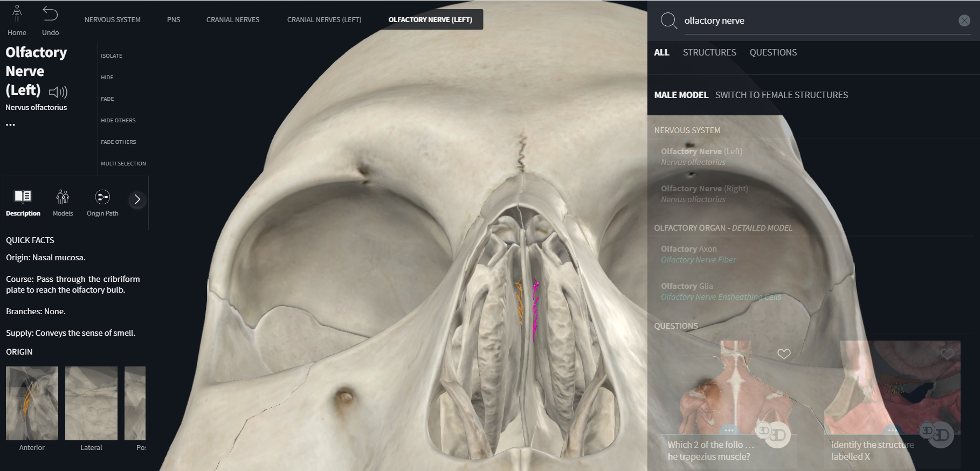Switch to the ALL results tab
Screen dimensions: 980x471
pos(661,52)
